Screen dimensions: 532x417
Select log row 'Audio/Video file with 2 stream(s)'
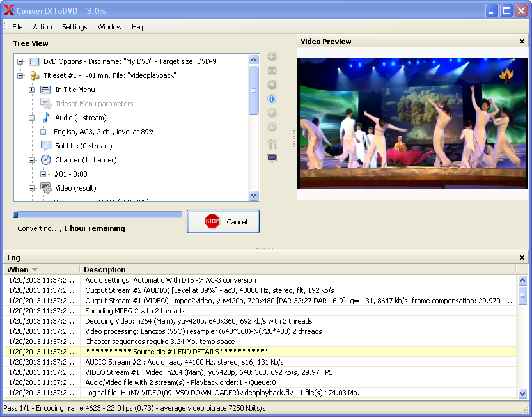(260, 382)
